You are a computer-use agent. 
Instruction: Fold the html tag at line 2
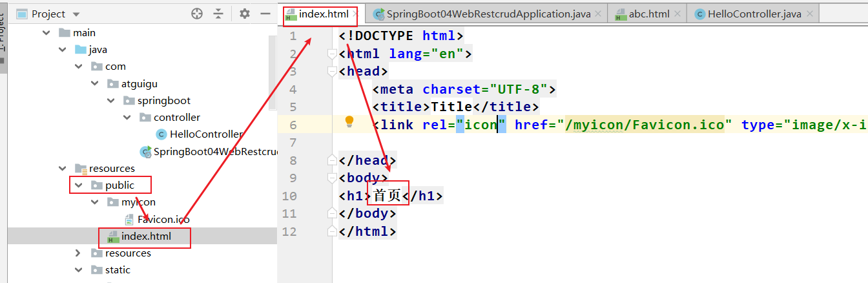[333, 54]
